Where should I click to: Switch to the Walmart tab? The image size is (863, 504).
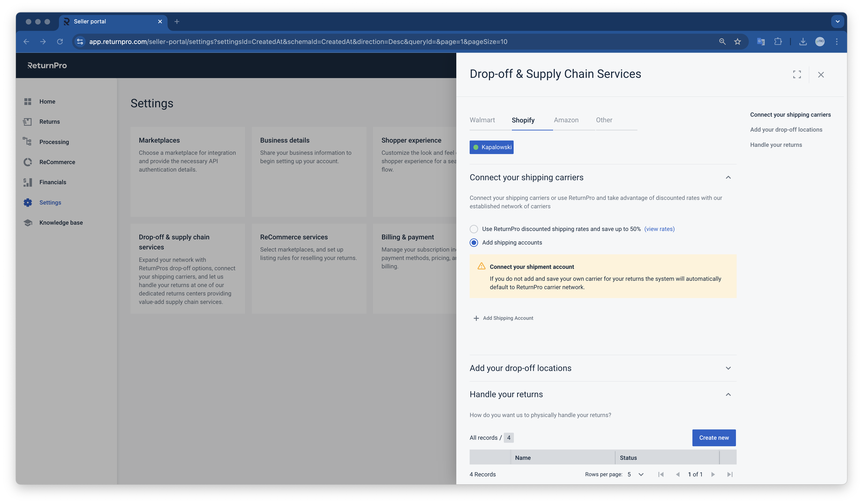[482, 120]
